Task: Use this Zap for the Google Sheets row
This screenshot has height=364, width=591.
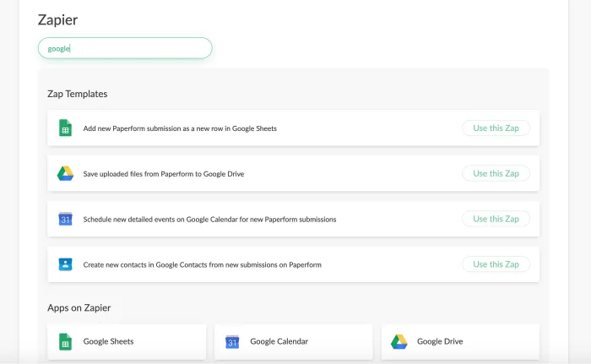Action: coord(496,128)
